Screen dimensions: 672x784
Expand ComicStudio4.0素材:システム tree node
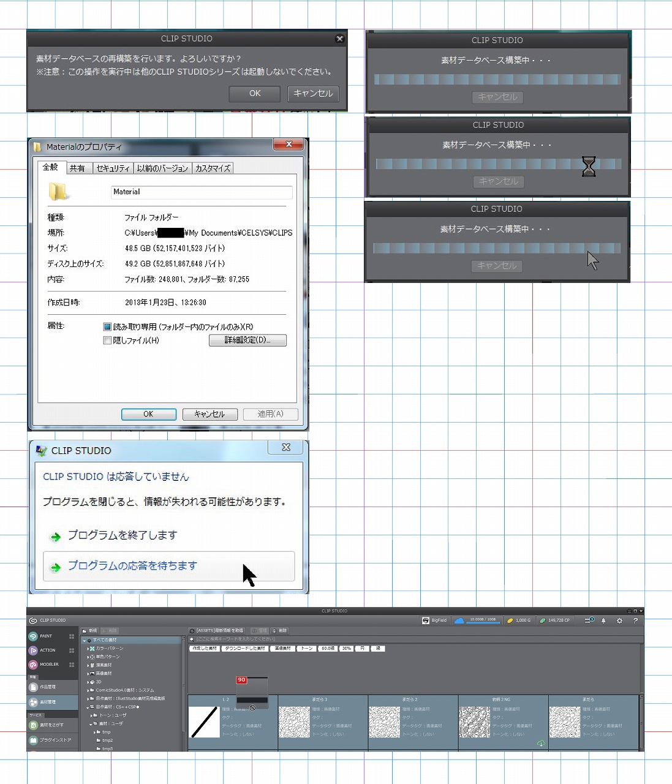tap(88, 690)
